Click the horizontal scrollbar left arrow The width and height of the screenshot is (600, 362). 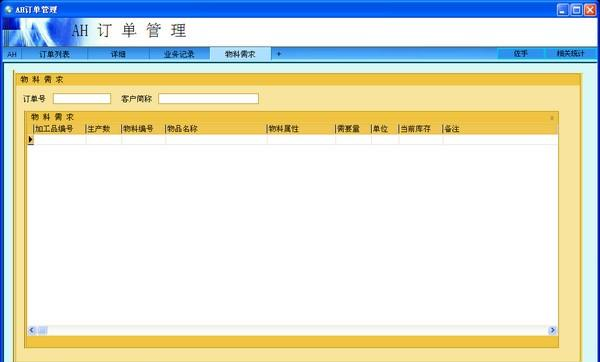32,330
